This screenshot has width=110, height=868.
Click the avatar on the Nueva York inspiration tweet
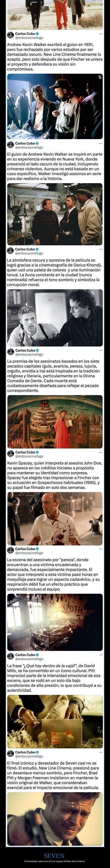pyautogui.click(x=10, y=145)
